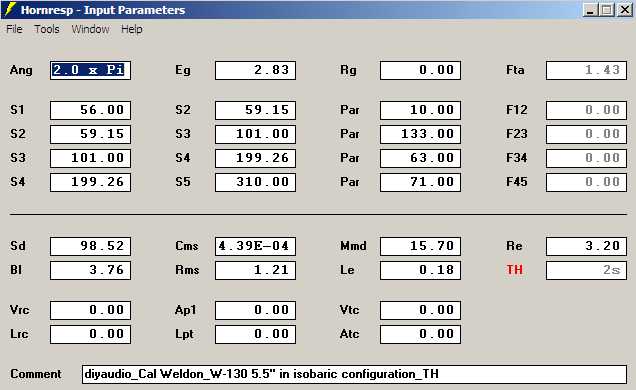Click the Lrc input field
Screen dimensions: 636x390
pyautogui.click(x=90, y=334)
